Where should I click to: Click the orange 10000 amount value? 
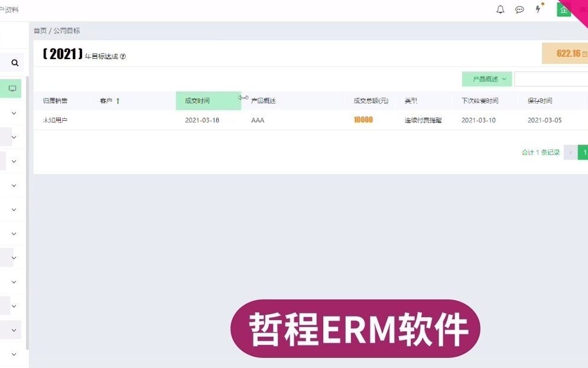pyautogui.click(x=362, y=120)
